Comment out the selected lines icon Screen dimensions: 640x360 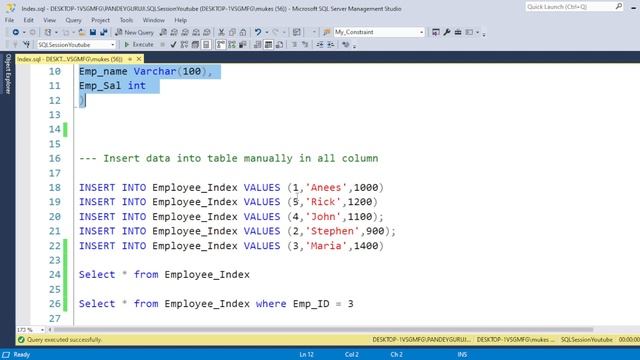(294, 44)
